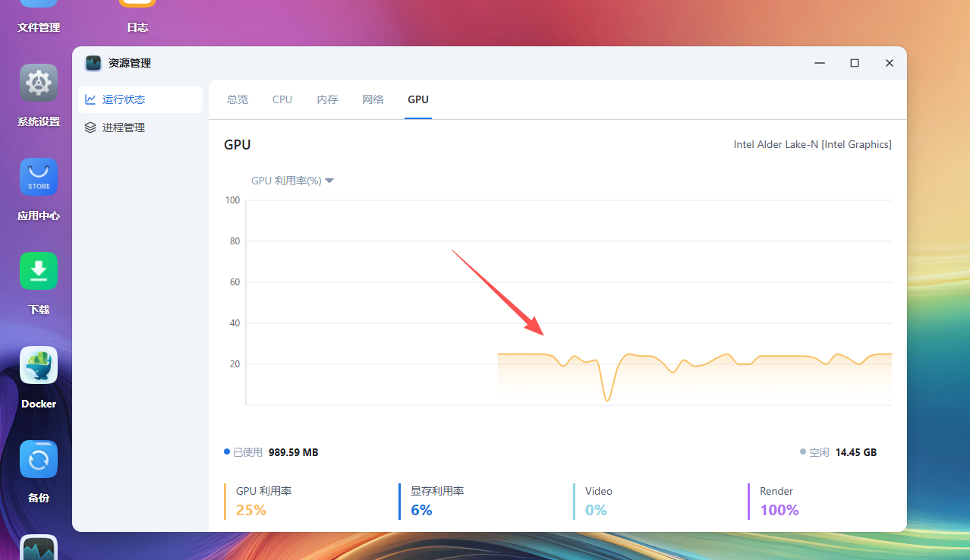Maximize the 资源管理 window

click(x=855, y=63)
